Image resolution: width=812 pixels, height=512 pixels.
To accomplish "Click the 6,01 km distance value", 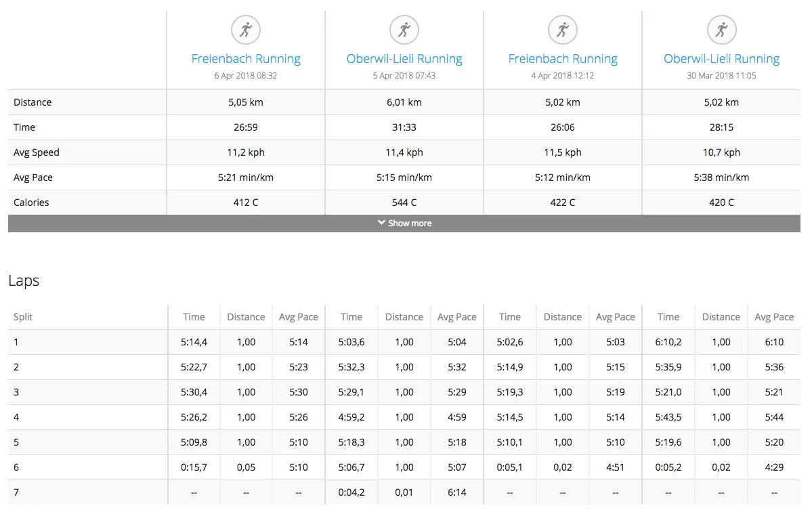I will (x=404, y=102).
